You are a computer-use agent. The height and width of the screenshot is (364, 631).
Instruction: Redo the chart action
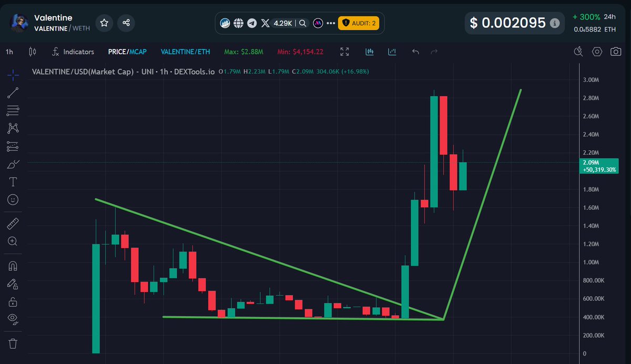434,51
